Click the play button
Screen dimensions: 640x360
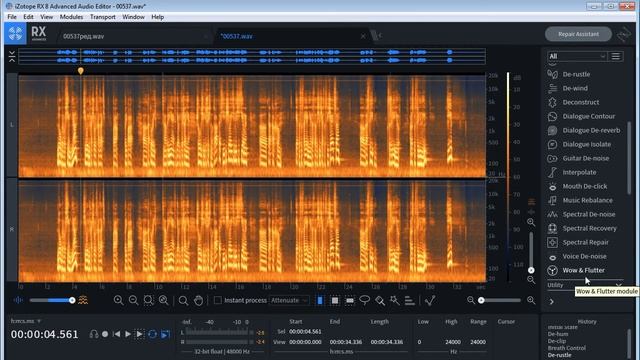(x=128, y=334)
